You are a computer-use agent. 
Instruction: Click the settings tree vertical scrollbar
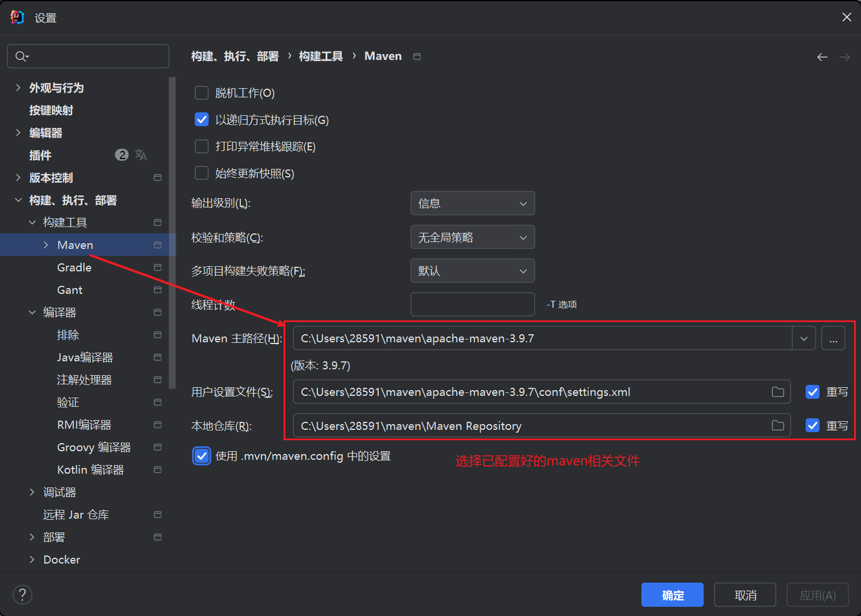[x=172, y=233]
